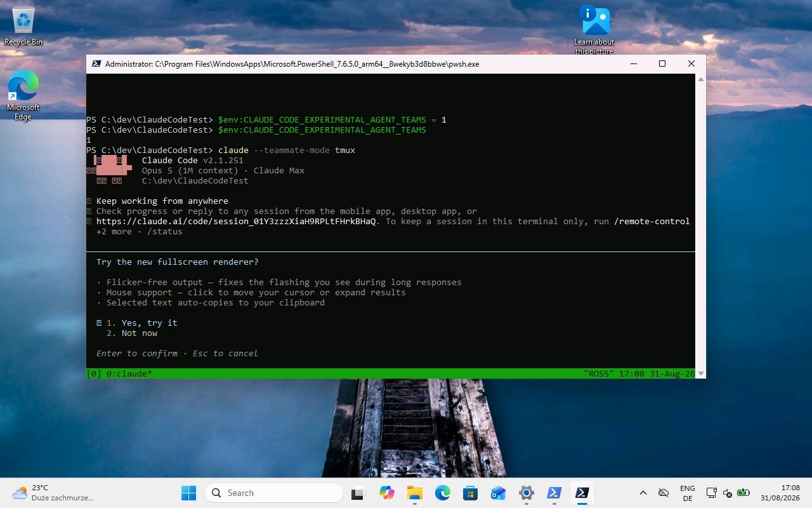Open the ENG DE language switcher

coord(687,493)
